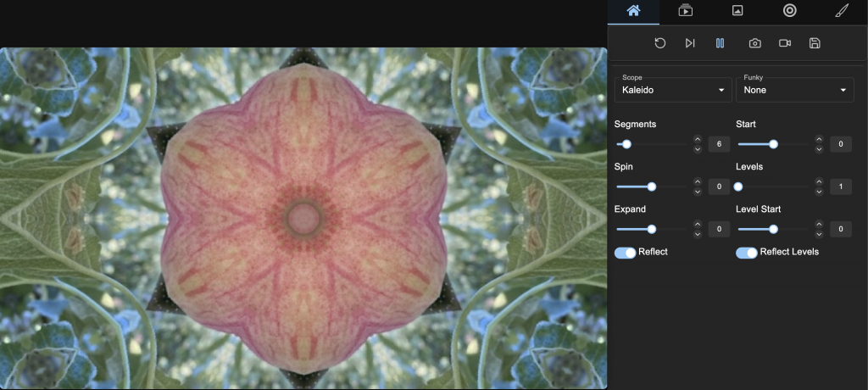The image size is (868, 390).
Task: Open the brush tab
Action: click(842, 11)
